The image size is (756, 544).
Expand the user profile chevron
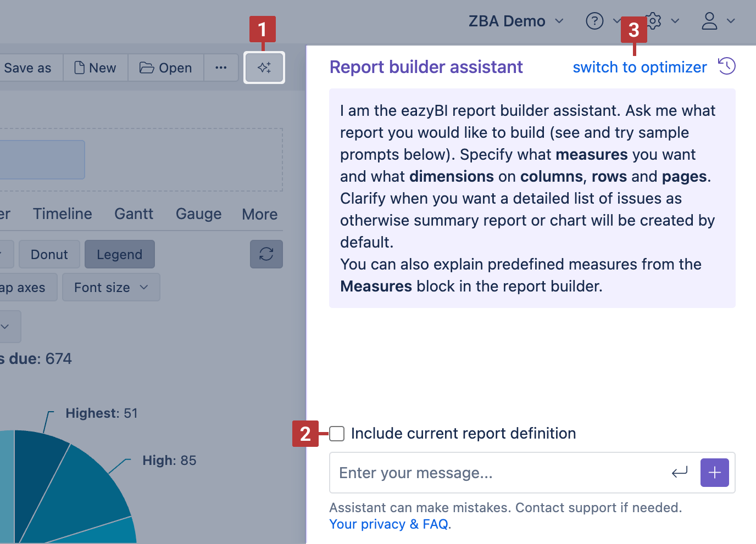(732, 21)
